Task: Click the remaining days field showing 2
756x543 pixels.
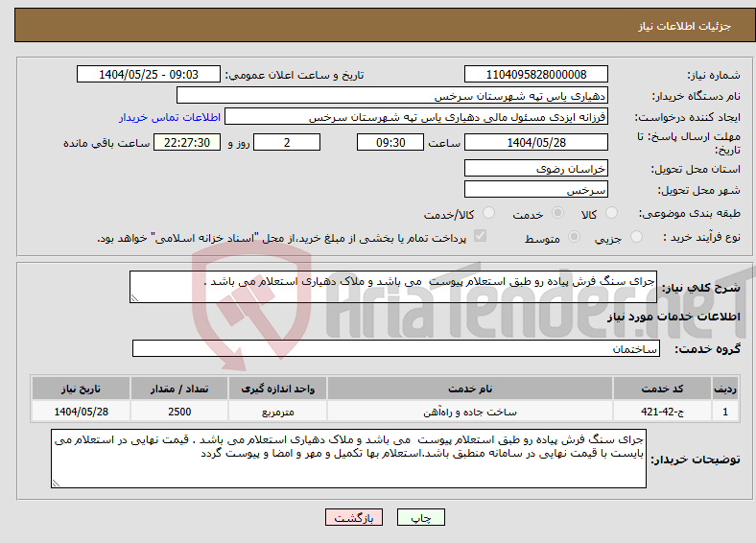Action: coord(287,142)
